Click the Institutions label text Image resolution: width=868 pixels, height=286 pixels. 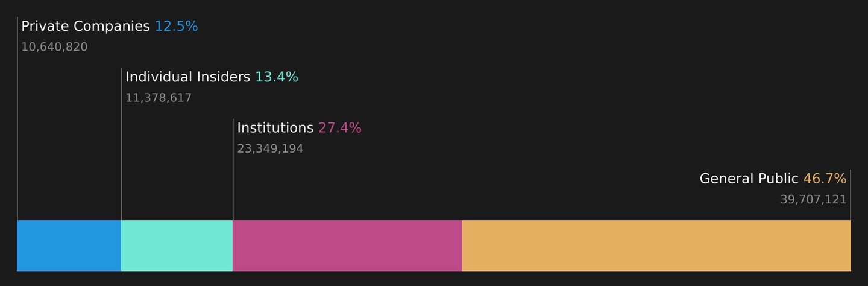click(x=275, y=128)
